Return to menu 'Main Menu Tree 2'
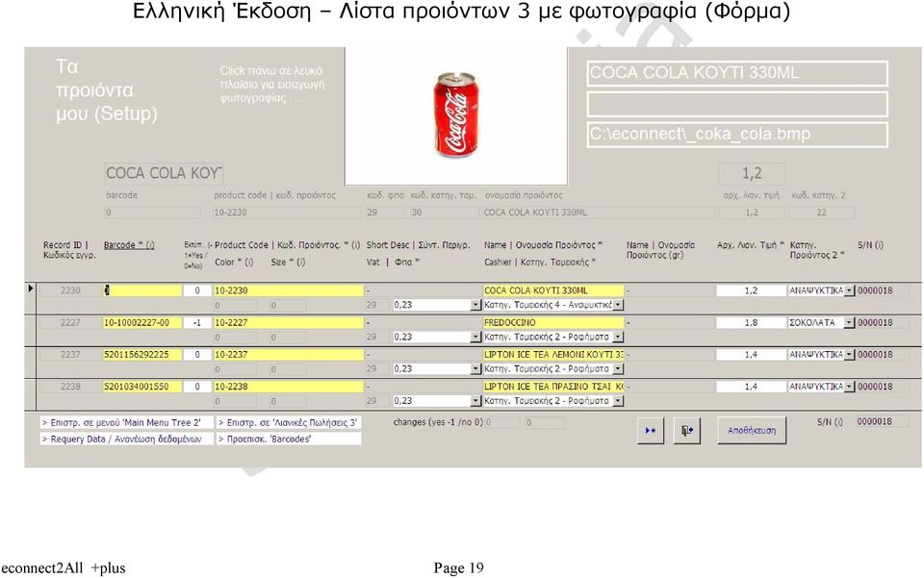924x578 pixels. tap(126, 422)
